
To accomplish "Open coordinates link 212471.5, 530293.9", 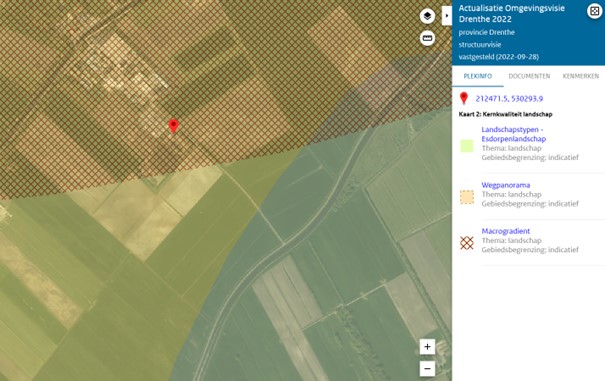I will click(x=509, y=99).
